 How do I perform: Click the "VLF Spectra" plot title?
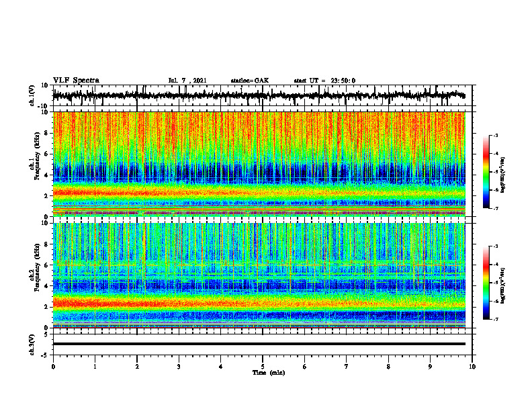pyautogui.click(x=76, y=81)
